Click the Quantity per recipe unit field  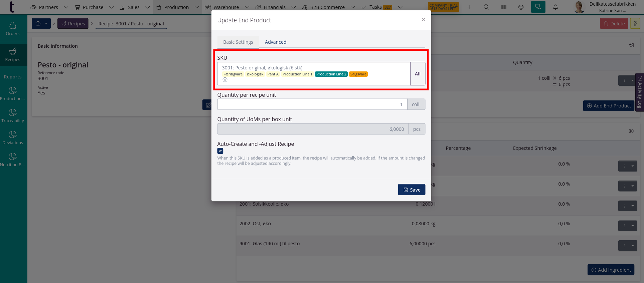coord(312,104)
